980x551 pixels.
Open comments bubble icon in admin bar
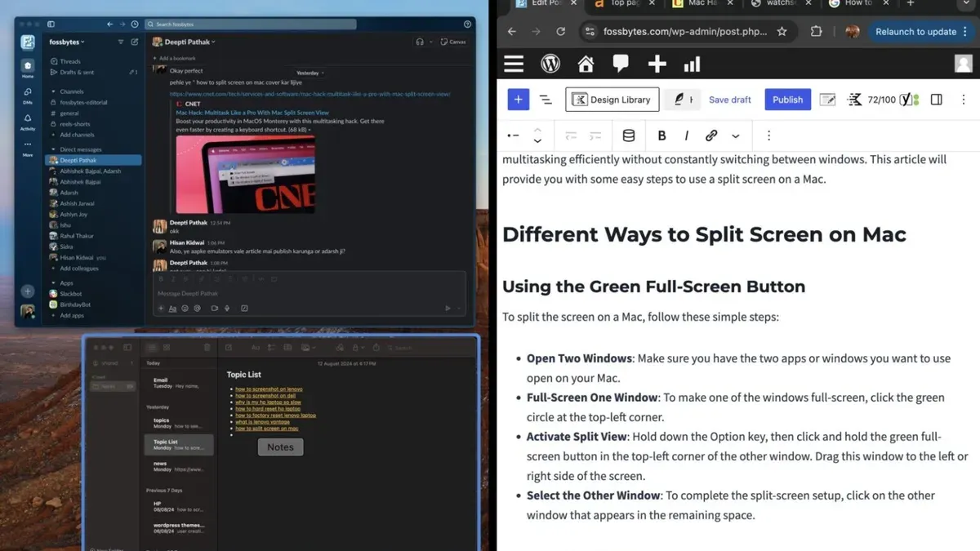(621, 64)
